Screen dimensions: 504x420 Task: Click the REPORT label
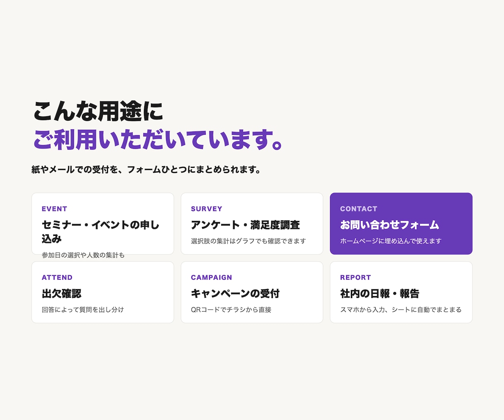point(356,277)
